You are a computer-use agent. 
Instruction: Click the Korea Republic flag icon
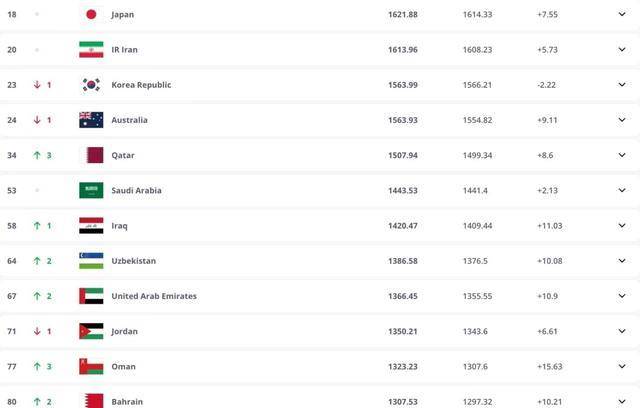click(91, 85)
